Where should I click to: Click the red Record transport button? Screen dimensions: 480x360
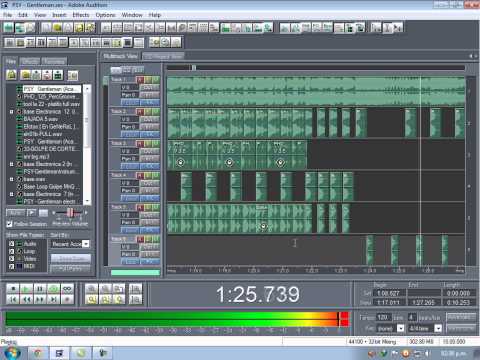[67, 300]
